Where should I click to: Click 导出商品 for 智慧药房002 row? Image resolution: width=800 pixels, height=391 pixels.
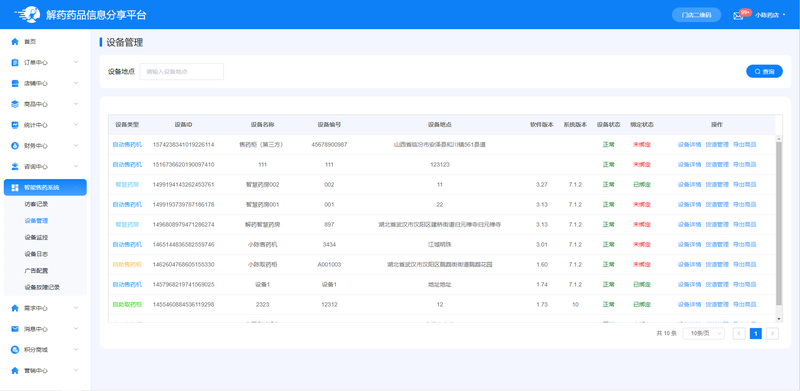coord(744,184)
